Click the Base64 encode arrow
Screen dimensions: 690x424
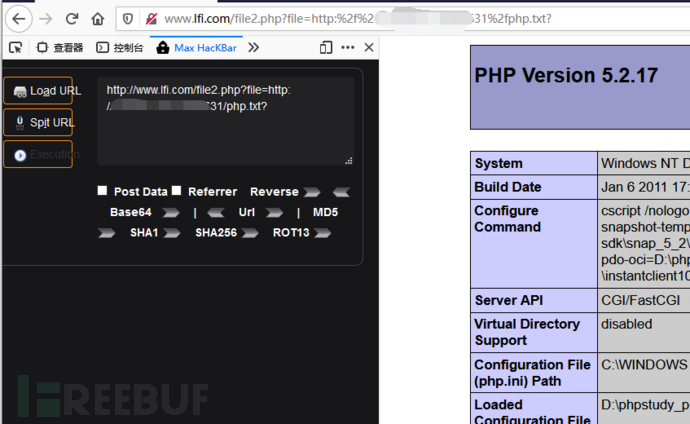(171, 213)
